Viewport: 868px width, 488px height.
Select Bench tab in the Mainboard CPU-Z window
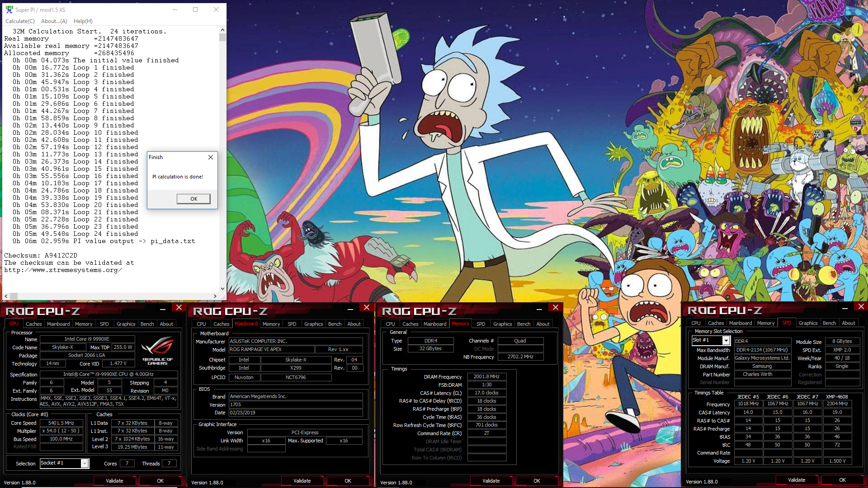[335, 324]
